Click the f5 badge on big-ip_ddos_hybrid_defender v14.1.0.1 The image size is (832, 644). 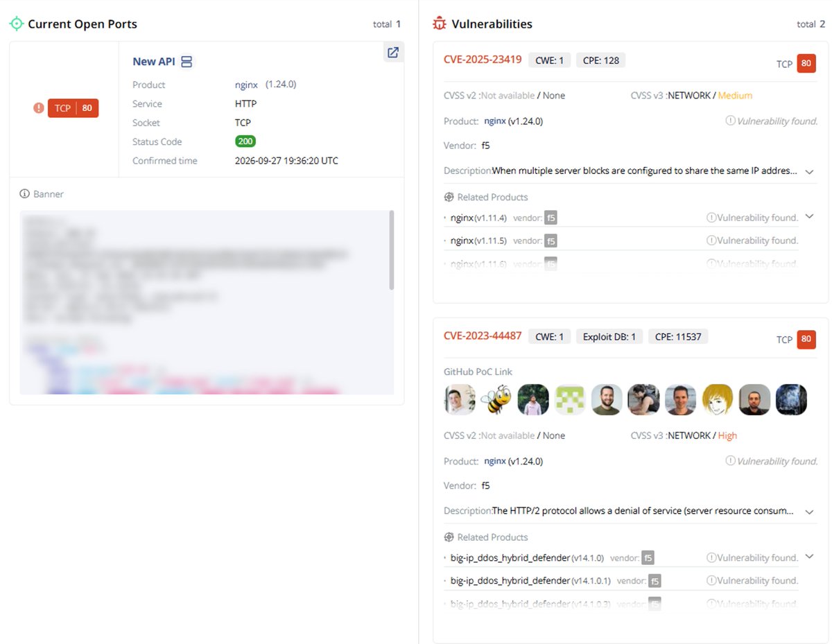[655, 581]
